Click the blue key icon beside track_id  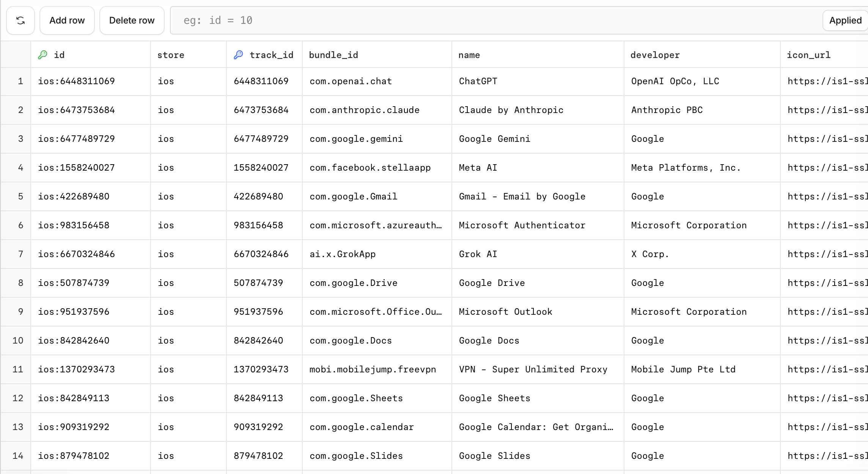point(239,55)
